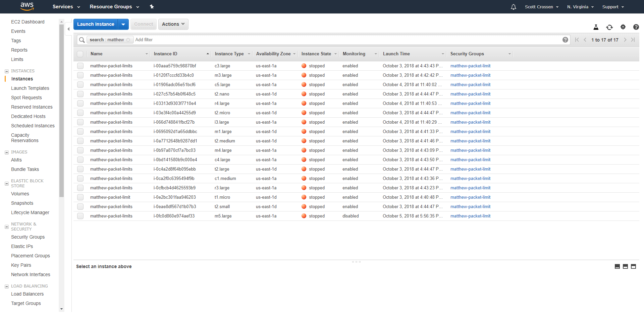Click the help question mark icon
The width and height of the screenshot is (644, 315).
636,27
